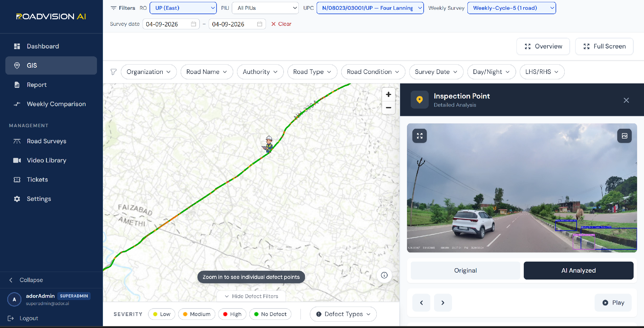Viewport: 644px width, 328px height.
Task: Click the Overview button
Action: click(543, 46)
